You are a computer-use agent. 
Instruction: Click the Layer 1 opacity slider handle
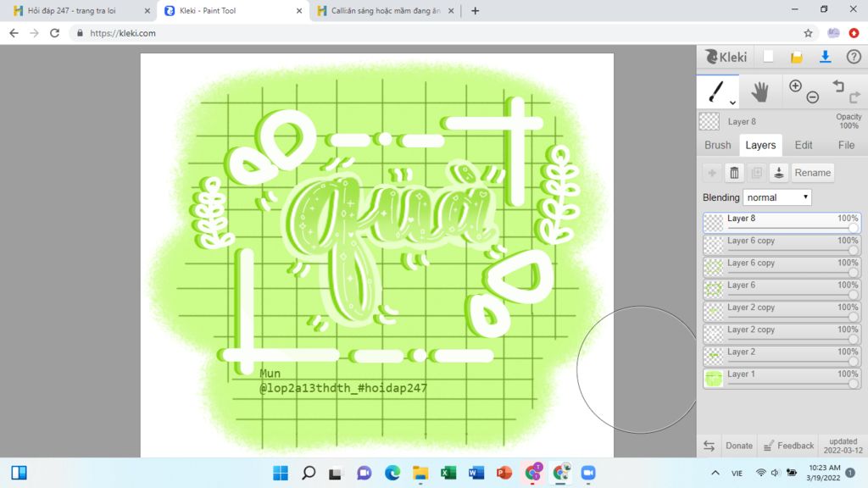pos(853,384)
